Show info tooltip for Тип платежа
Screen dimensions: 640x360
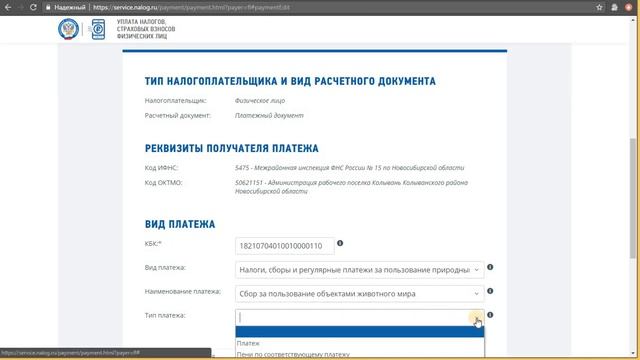(x=490, y=315)
